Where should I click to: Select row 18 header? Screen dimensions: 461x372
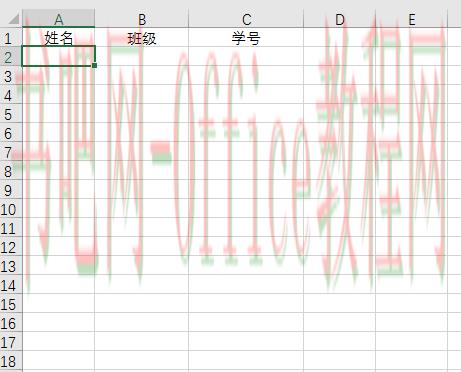tap(11, 360)
